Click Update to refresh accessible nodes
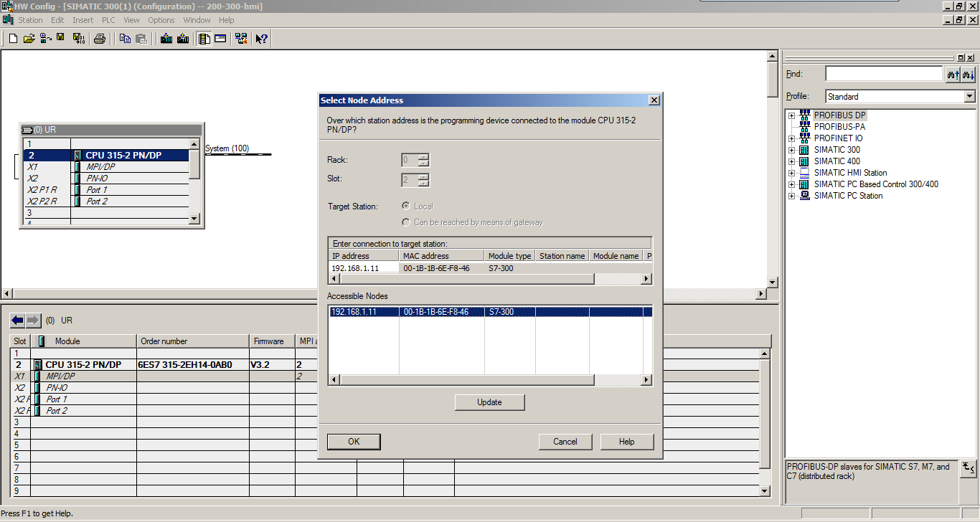This screenshot has width=980, height=522. (489, 402)
